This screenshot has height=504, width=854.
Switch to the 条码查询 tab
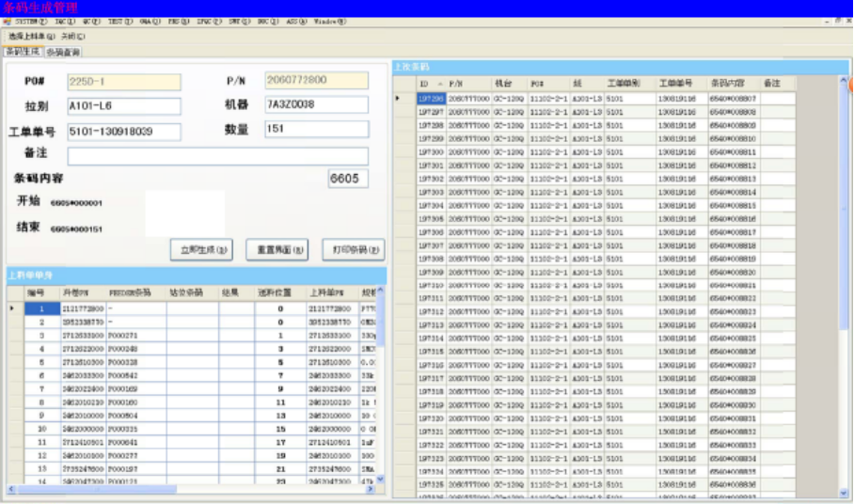pos(63,53)
